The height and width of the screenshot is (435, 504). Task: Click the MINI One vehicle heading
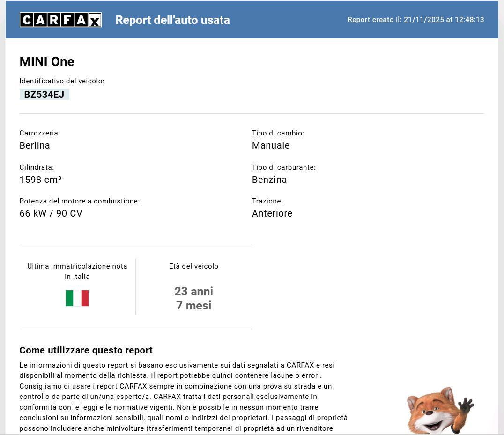click(x=47, y=62)
